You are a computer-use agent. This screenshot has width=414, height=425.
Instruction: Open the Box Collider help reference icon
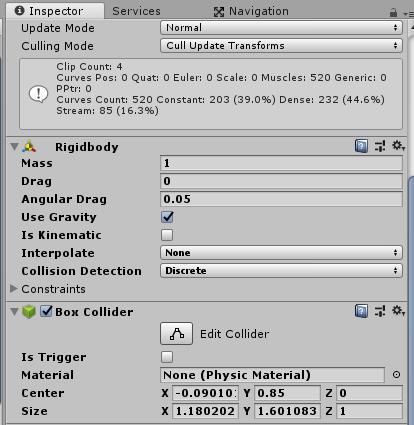(x=361, y=311)
